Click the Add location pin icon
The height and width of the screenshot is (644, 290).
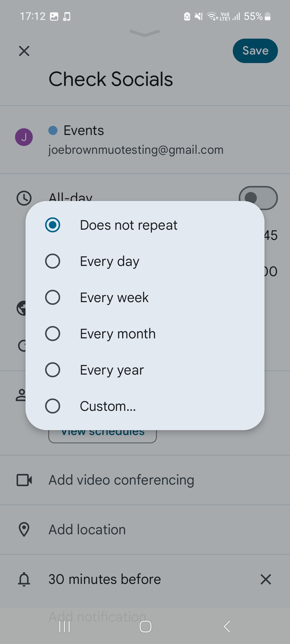24,529
